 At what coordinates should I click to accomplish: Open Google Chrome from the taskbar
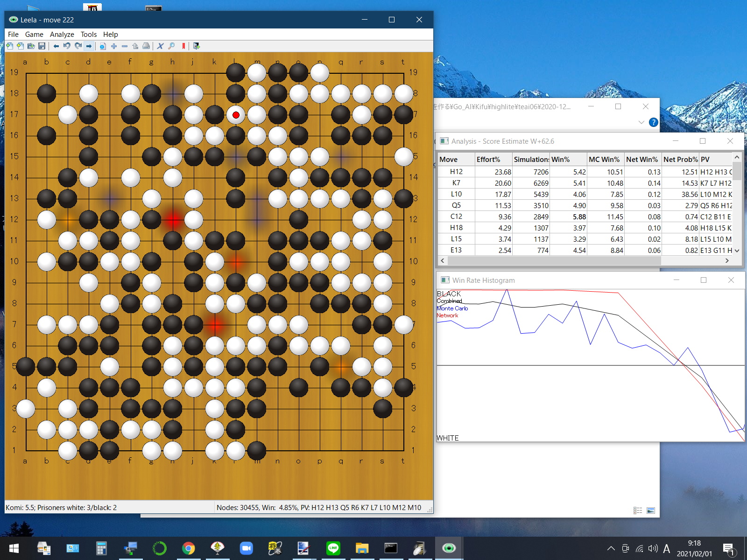[188, 548]
